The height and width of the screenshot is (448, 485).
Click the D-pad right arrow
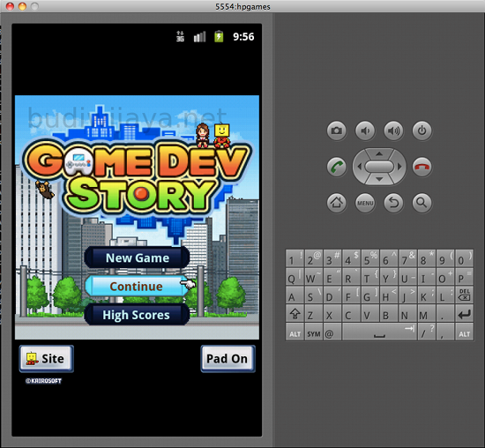(x=399, y=167)
